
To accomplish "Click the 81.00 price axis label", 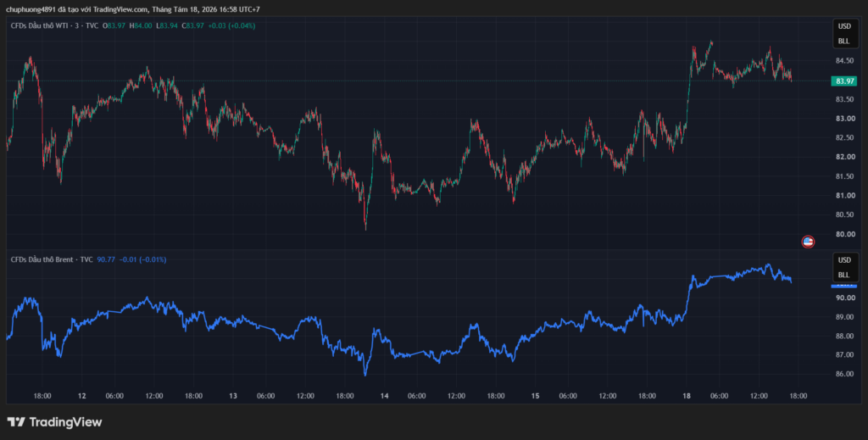I will (x=843, y=196).
